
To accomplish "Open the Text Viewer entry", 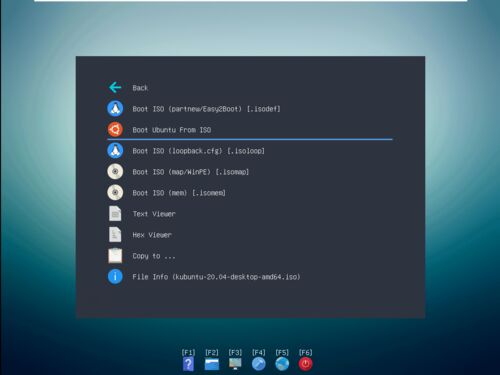I will [x=154, y=214].
